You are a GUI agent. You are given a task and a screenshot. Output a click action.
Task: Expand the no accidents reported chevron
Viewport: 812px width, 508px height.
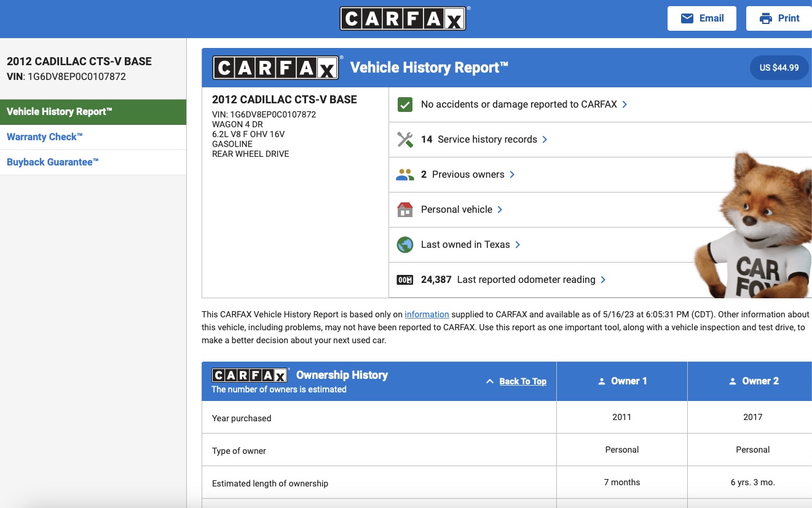click(625, 105)
